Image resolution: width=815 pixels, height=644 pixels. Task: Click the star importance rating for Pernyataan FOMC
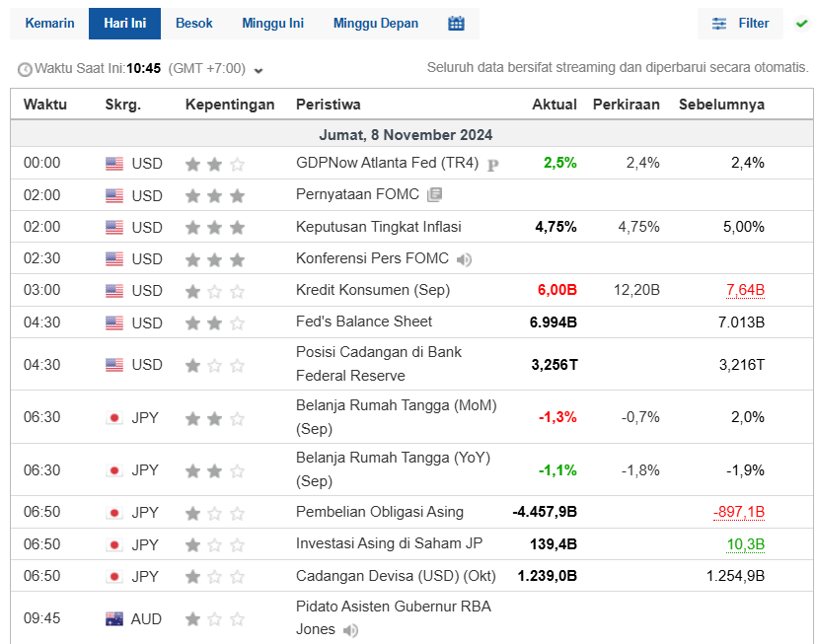(x=214, y=194)
